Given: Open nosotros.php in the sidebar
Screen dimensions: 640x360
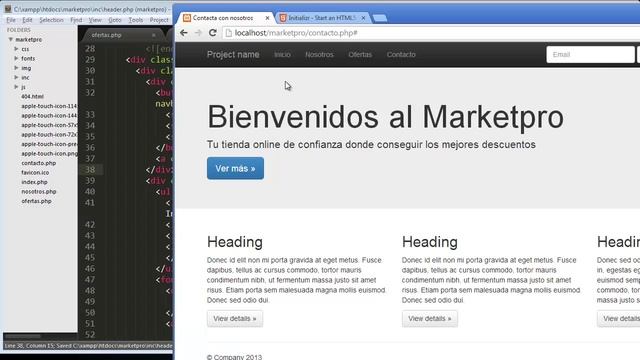Looking at the screenshot, I should (x=39, y=191).
